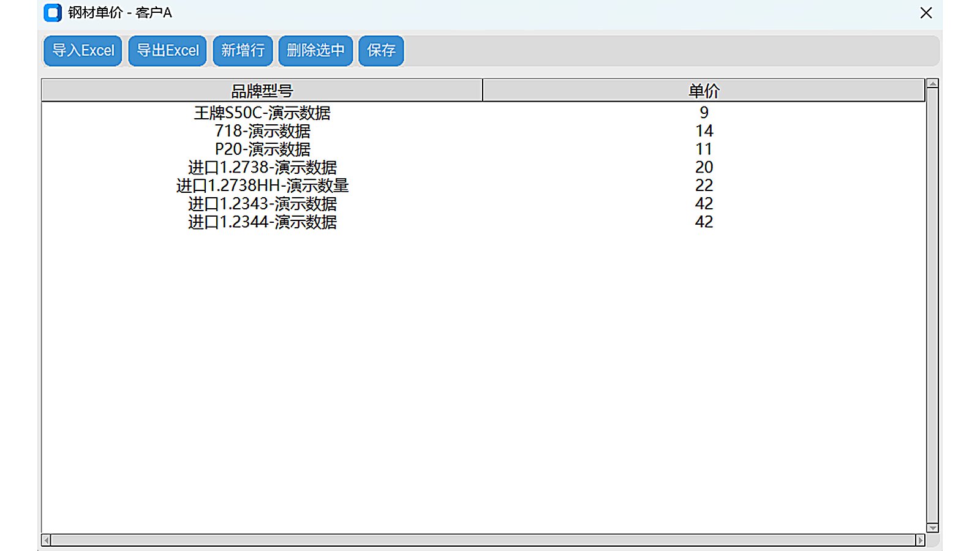Click the 单价 column header
The height and width of the screenshot is (551, 980).
click(704, 91)
